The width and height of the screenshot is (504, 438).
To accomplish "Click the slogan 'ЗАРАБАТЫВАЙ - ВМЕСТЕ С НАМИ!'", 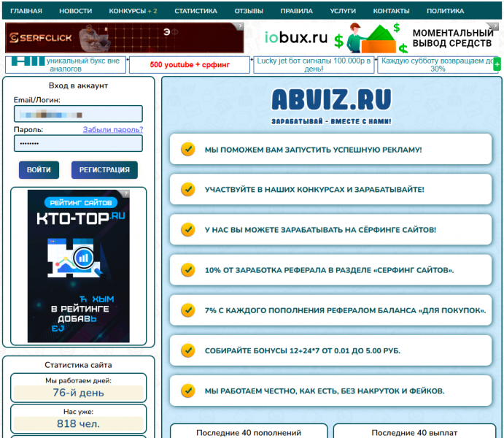I will click(x=331, y=122).
